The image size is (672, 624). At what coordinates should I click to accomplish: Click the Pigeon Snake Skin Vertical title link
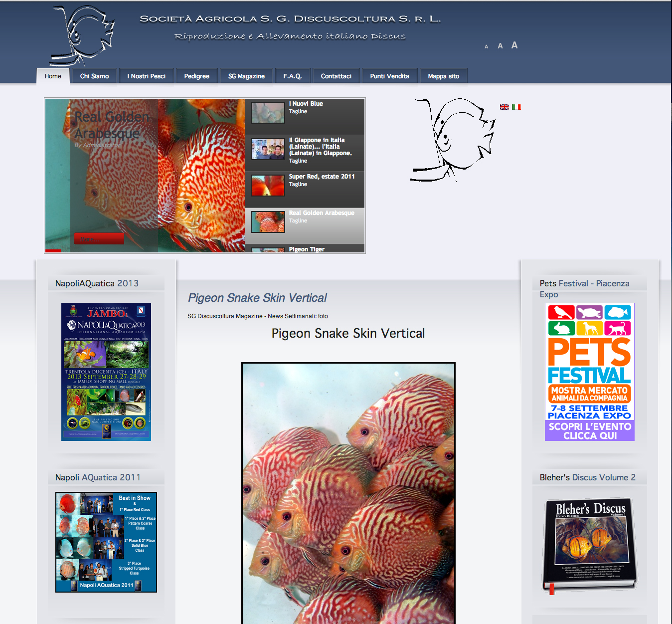click(x=257, y=298)
